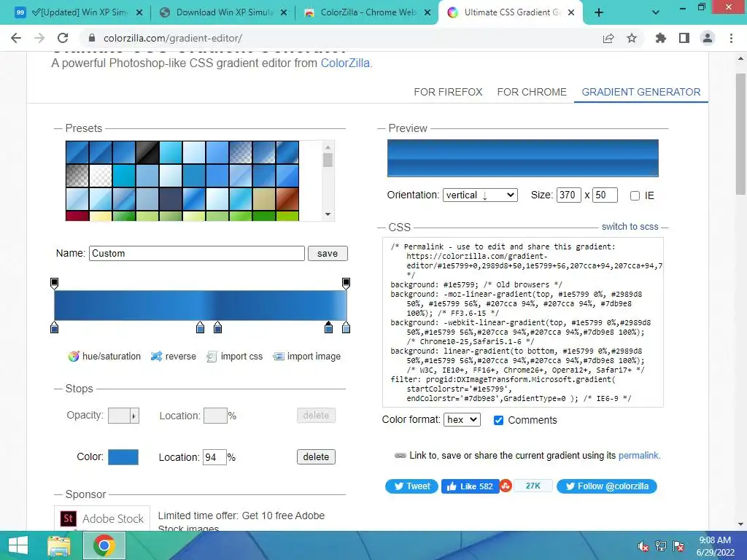Click the Tweet button
The image size is (747, 560).
coord(411,486)
